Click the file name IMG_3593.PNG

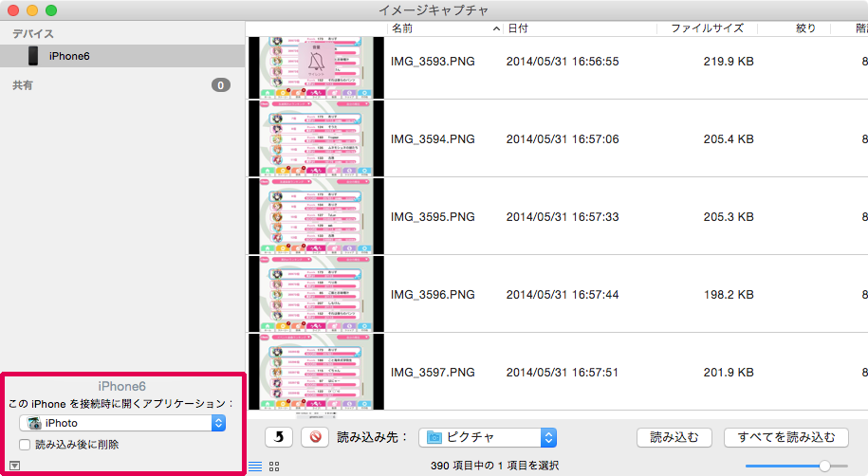coord(433,62)
